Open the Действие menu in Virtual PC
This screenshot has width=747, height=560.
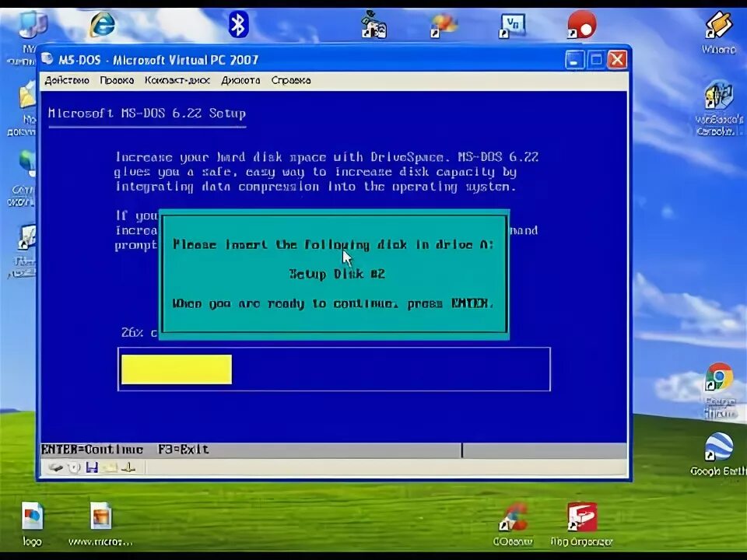(67, 80)
